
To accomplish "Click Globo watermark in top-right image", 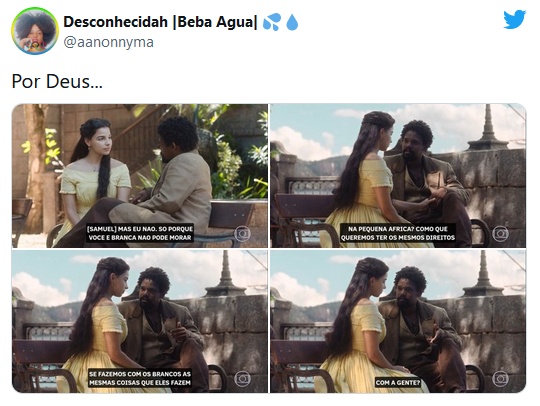I will tap(500, 234).
